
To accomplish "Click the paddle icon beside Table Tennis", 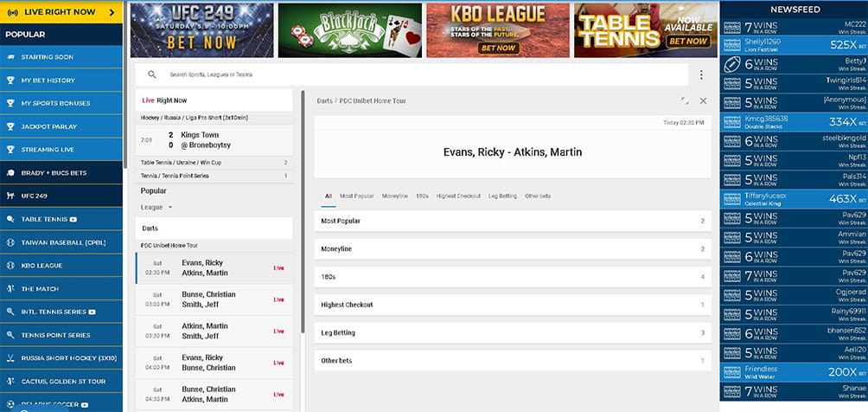I will [x=10, y=219].
